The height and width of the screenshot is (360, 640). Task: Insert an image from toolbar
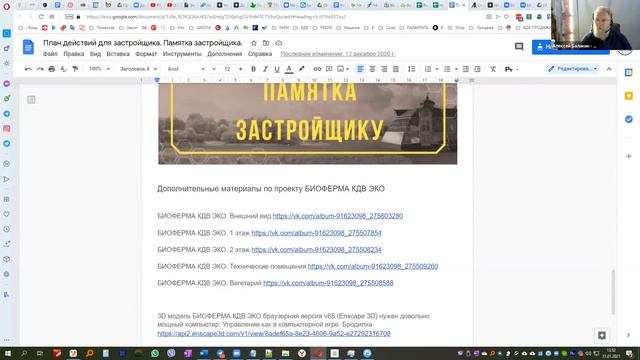coord(341,69)
